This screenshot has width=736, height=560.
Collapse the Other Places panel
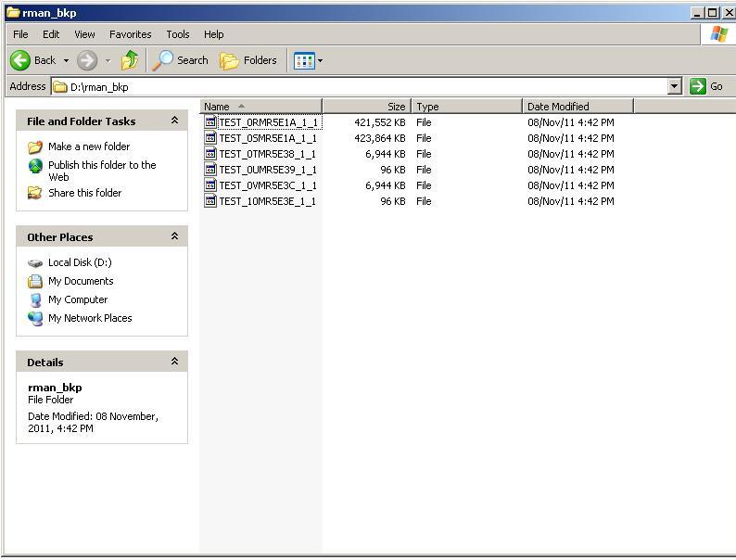174,236
